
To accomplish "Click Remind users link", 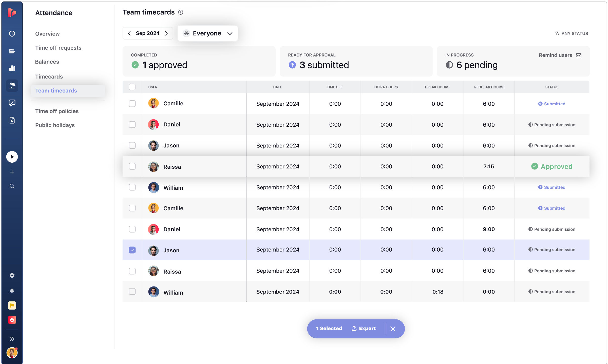I will click(x=556, y=55).
